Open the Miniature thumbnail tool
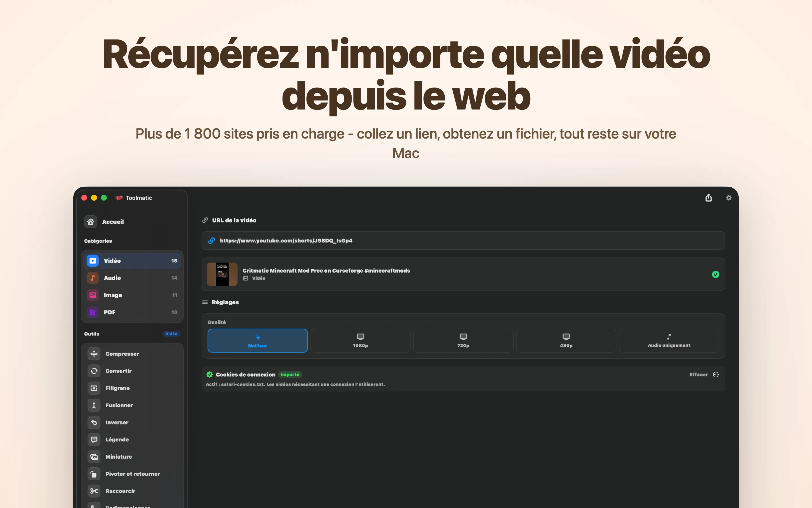 click(132, 457)
